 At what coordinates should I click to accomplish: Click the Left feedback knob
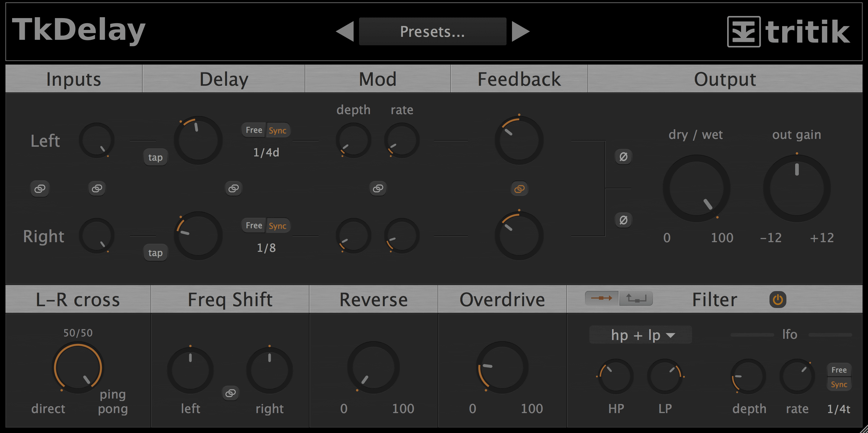[519, 140]
